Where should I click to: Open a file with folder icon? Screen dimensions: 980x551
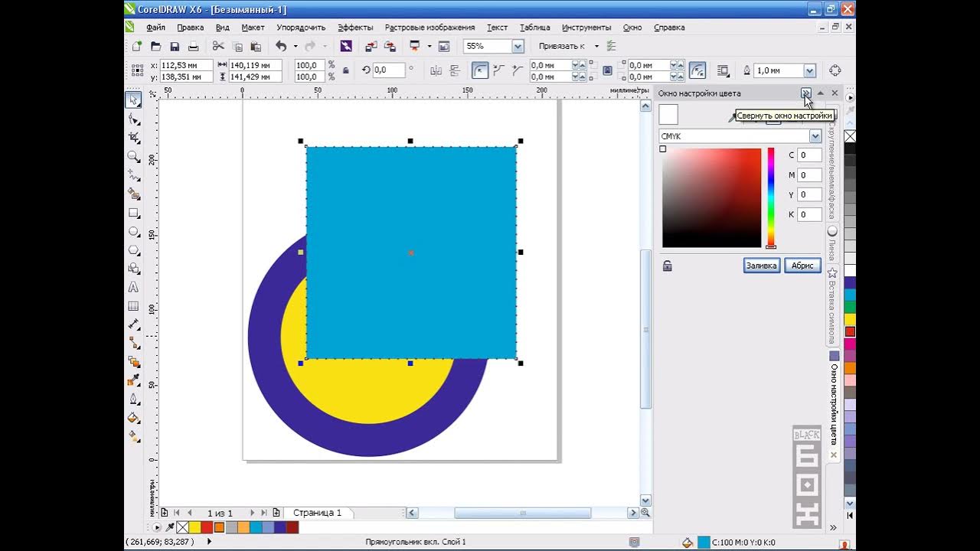pos(156,46)
